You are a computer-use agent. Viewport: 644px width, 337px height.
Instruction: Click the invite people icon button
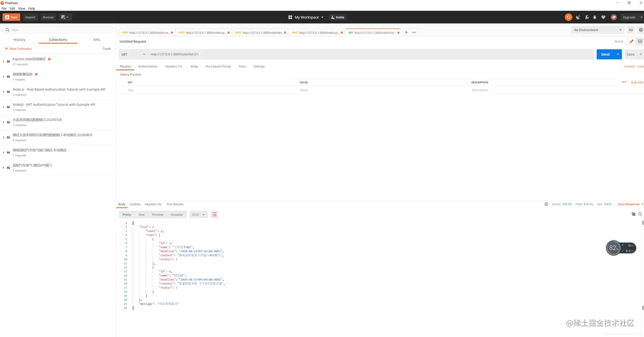pyautogui.click(x=337, y=17)
